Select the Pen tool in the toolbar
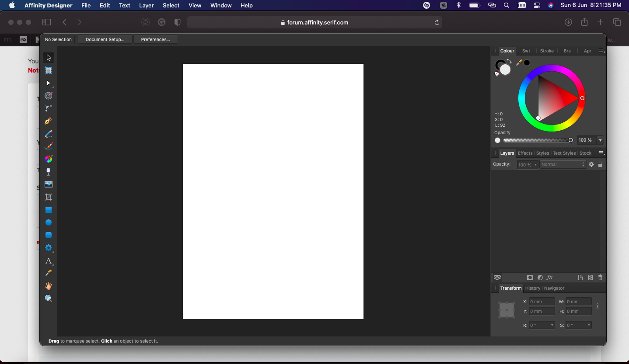Viewport: 629px width, 364px height. (x=49, y=121)
